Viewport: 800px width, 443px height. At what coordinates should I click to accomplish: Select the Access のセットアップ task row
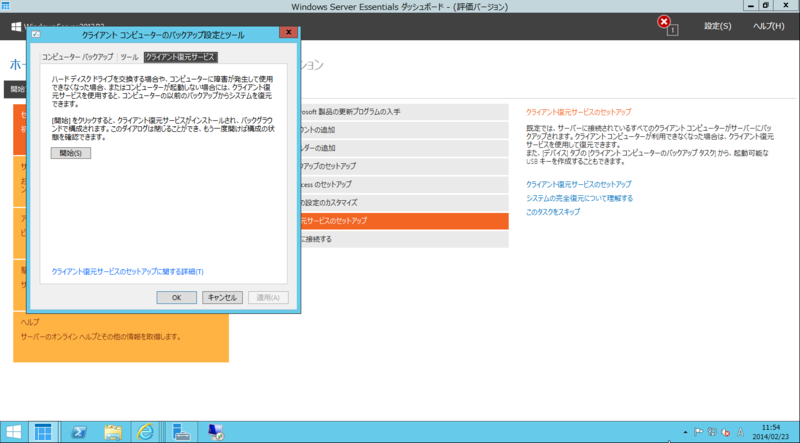tap(404, 184)
